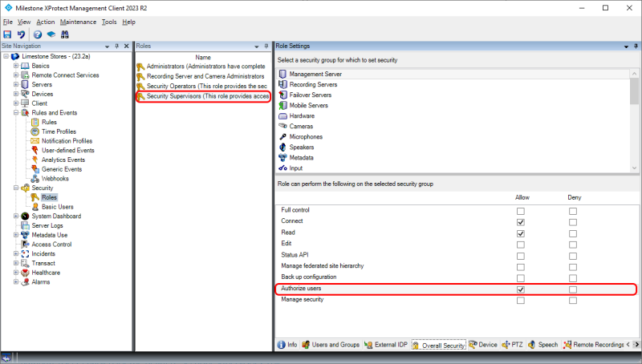The image size is (642, 364).
Task: Select Server Logs in the tree
Action: [x=47, y=226]
